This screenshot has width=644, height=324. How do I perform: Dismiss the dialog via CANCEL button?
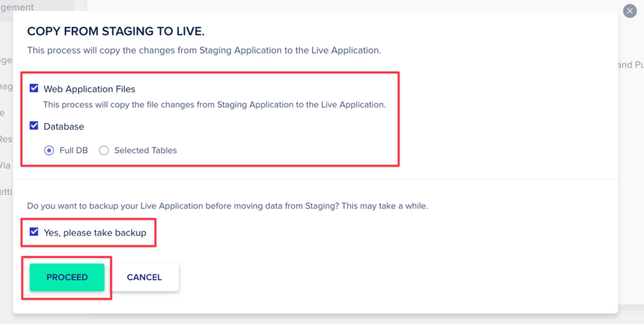[144, 277]
